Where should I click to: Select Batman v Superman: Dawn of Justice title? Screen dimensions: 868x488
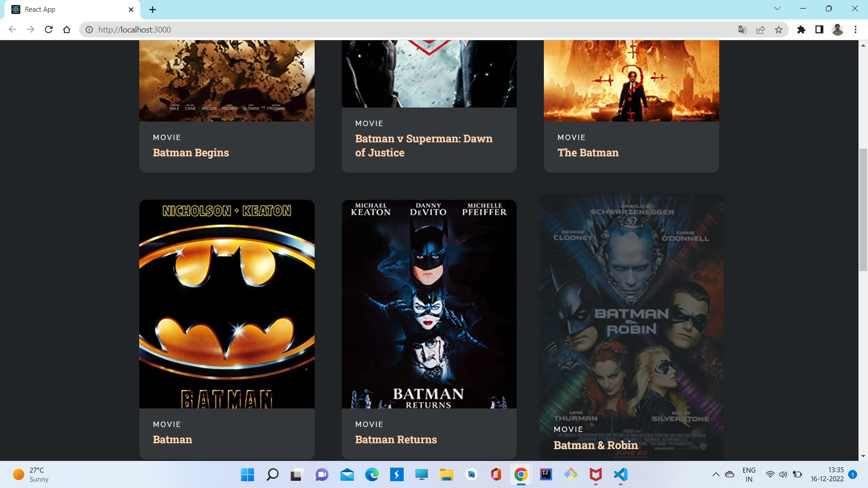pyautogui.click(x=424, y=145)
